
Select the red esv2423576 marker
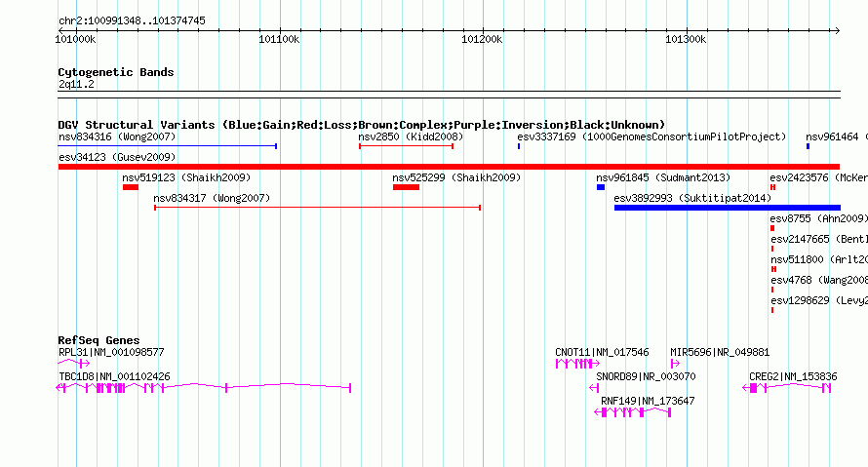(x=772, y=187)
